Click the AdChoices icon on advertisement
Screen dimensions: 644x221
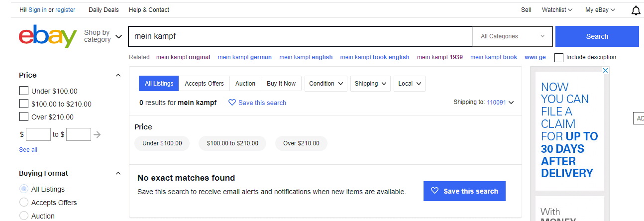(x=605, y=71)
